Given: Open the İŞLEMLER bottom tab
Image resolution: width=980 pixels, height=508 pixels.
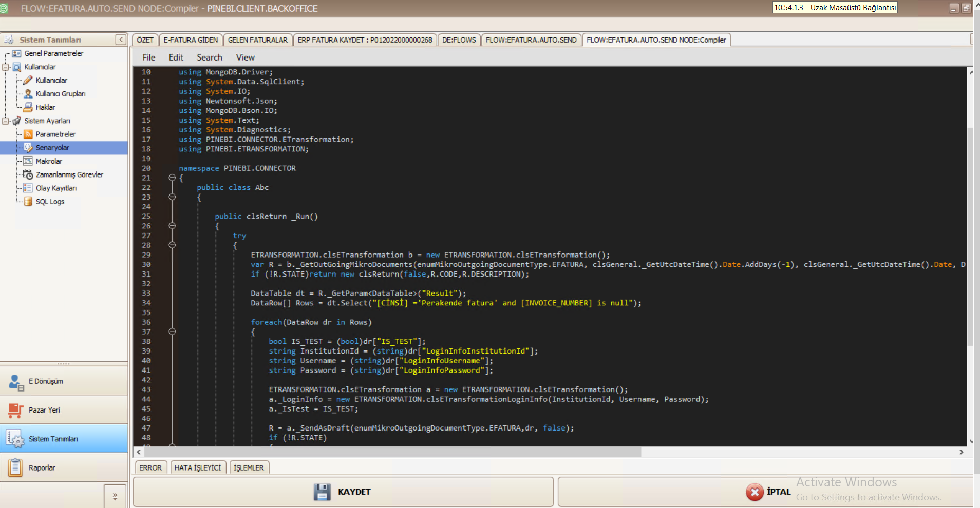Looking at the screenshot, I should point(249,467).
